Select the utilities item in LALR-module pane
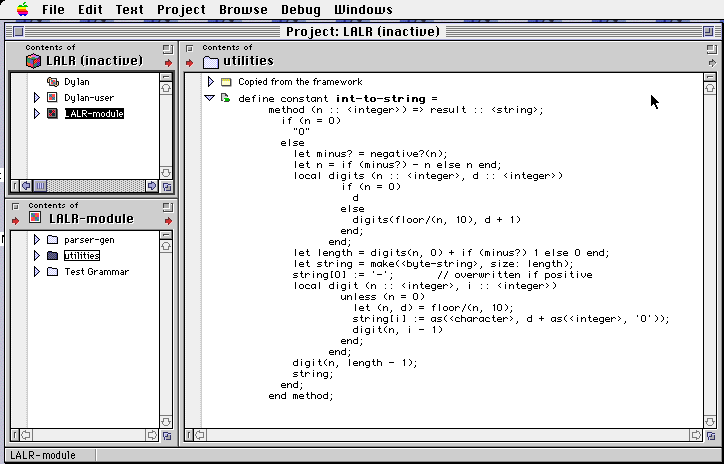The height and width of the screenshot is (464, 724). 82,256
